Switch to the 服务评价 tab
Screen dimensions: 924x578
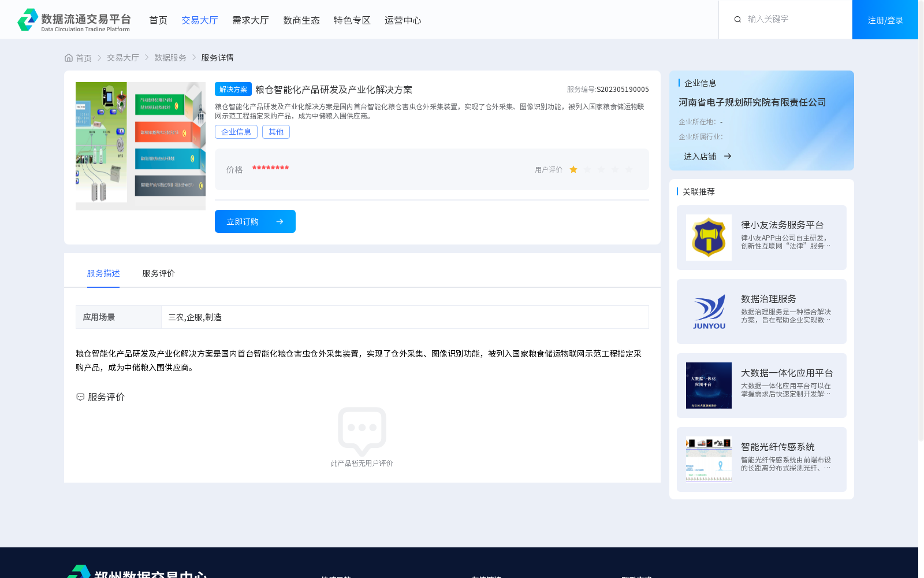coord(159,273)
